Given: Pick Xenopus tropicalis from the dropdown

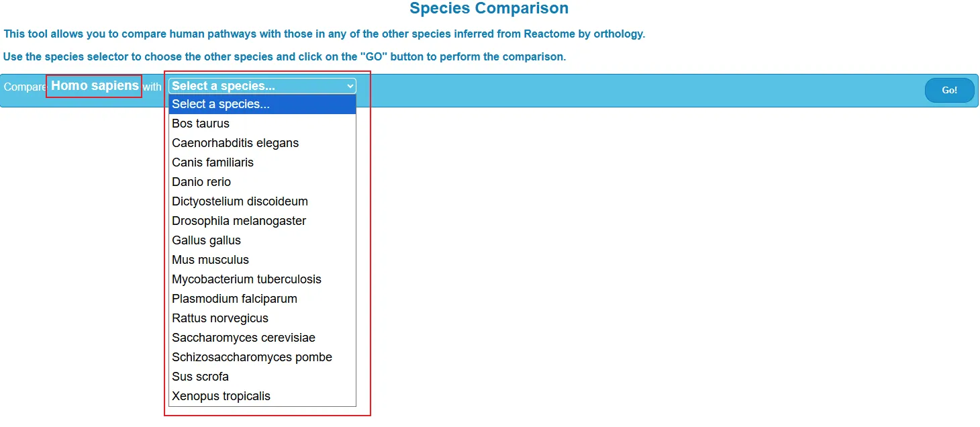Looking at the screenshot, I should (221, 396).
